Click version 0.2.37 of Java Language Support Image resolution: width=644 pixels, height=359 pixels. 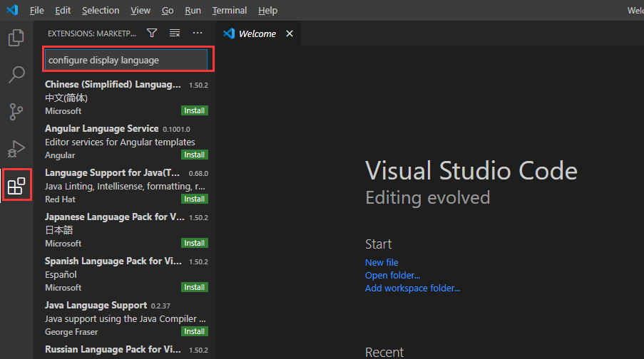click(160, 306)
